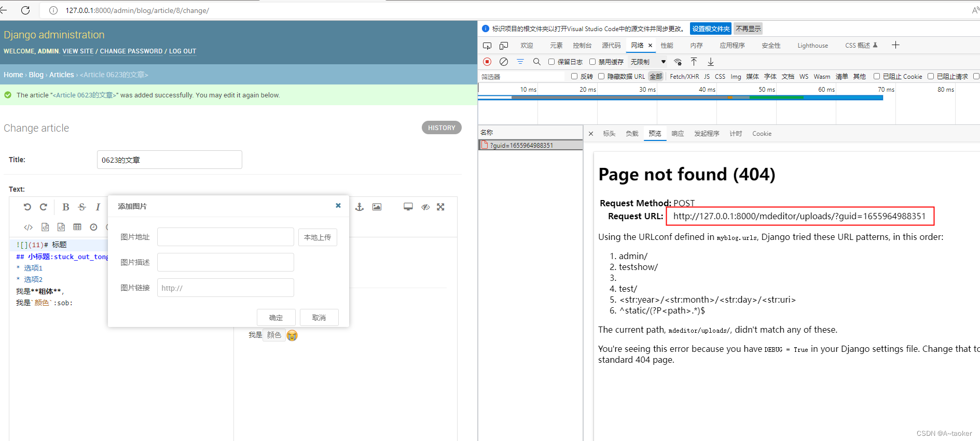Click the fullscreen expand icon in the editor toolbar
The height and width of the screenshot is (441, 980).
point(440,207)
